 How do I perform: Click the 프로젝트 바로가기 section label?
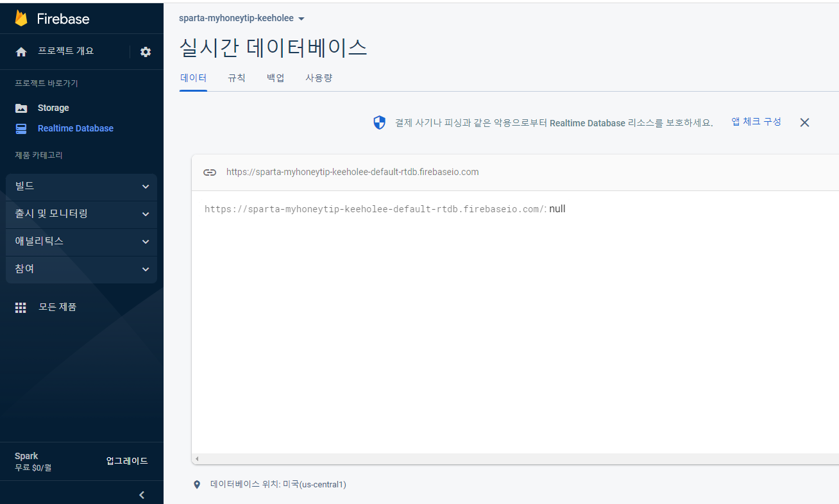(x=46, y=83)
